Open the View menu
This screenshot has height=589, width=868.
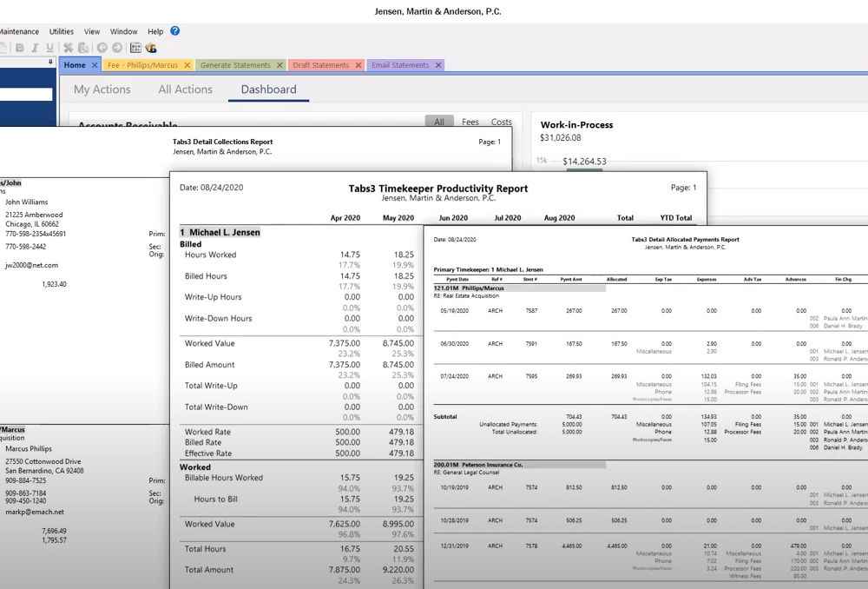92,31
